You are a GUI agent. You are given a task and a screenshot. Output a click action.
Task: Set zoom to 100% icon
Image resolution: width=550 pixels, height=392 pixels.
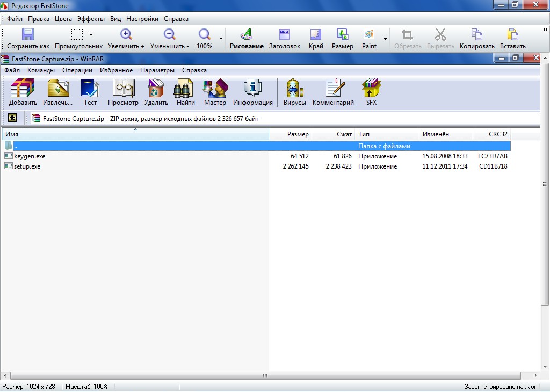204,35
